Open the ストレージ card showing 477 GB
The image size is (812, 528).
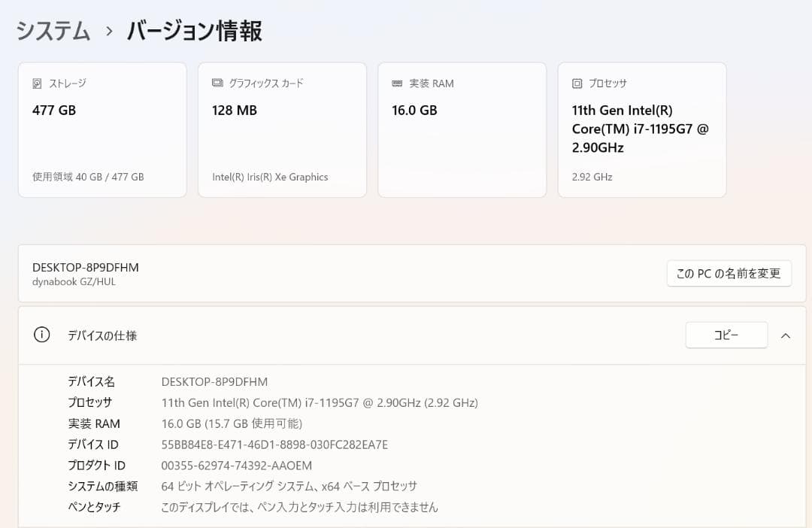(x=102, y=129)
